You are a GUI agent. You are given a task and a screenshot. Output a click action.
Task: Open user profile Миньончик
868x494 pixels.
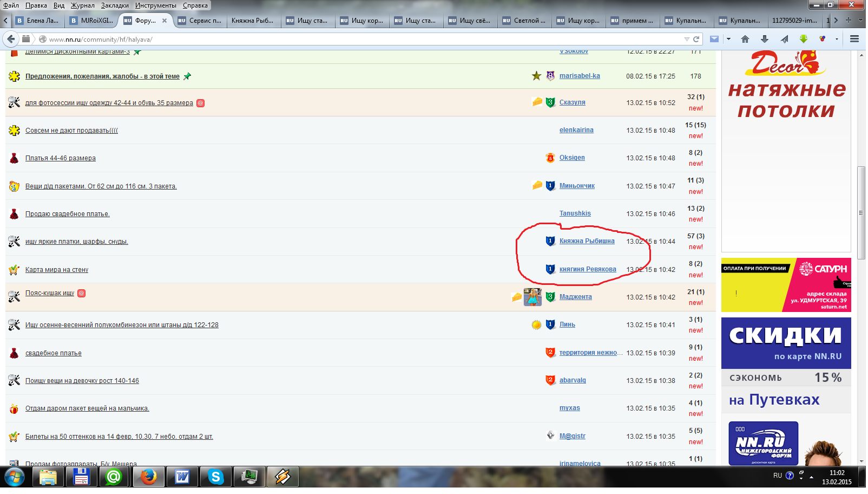tap(577, 186)
